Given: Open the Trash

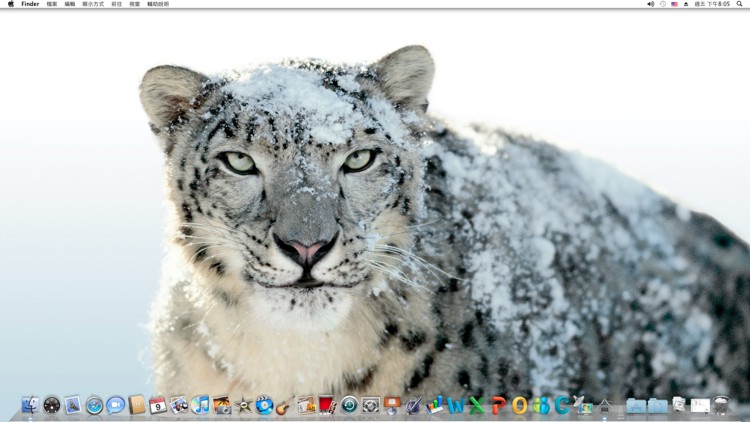Looking at the screenshot, I should (x=721, y=405).
